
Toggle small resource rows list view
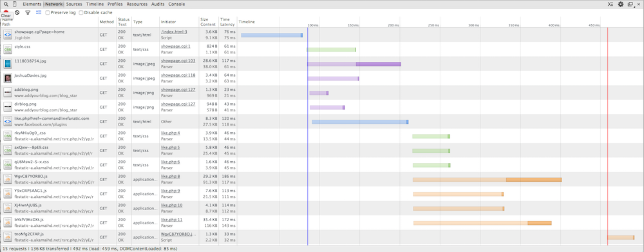pos(39,13)
